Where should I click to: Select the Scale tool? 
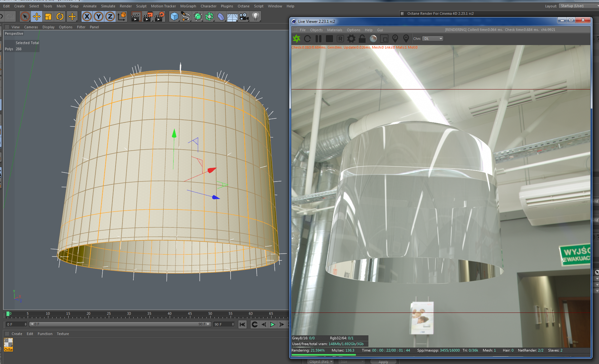(48, 16)
